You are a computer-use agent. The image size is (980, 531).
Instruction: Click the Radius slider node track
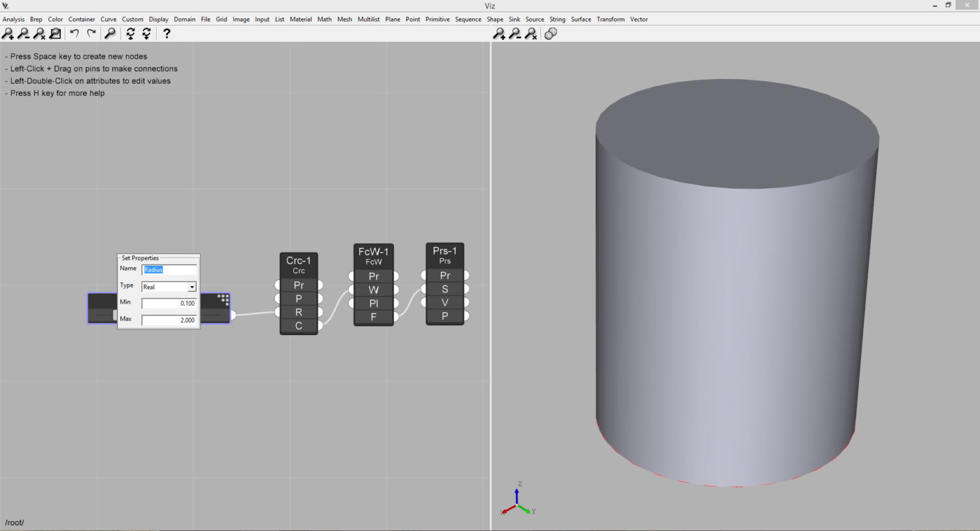tap(103, 315)
